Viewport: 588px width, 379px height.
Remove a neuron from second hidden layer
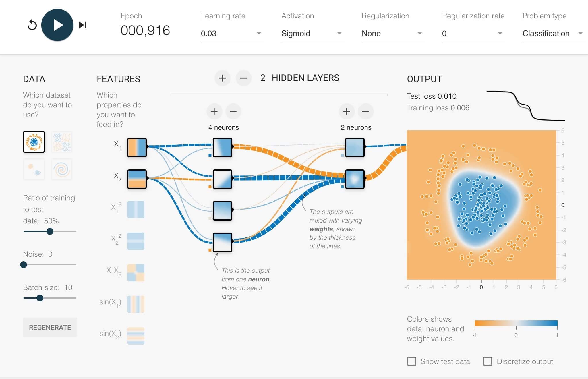[x=365, y=111]
